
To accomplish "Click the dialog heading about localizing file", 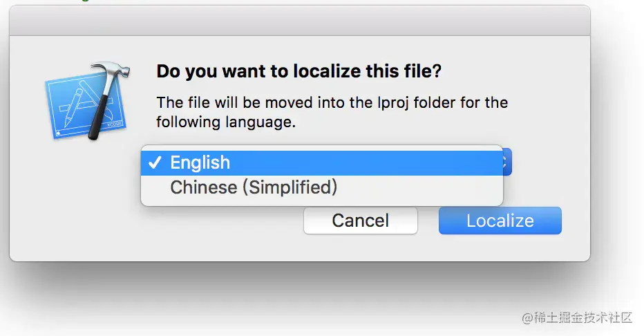I will click(299, 71).
